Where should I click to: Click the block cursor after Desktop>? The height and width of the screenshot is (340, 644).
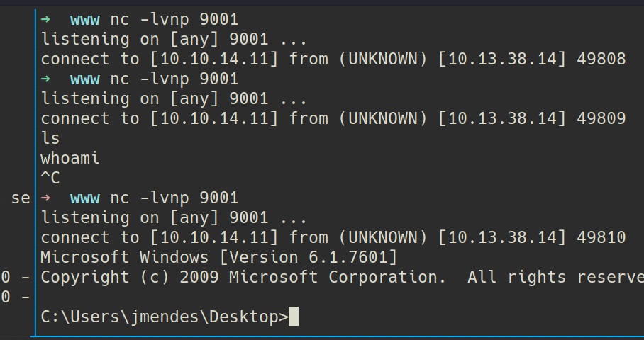[294, 317]
